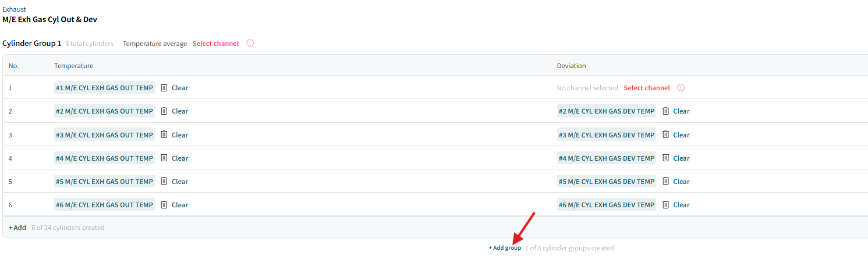Click the #2 M/E CYL EXH GAS OUT TEMP tag

(104, 111)
